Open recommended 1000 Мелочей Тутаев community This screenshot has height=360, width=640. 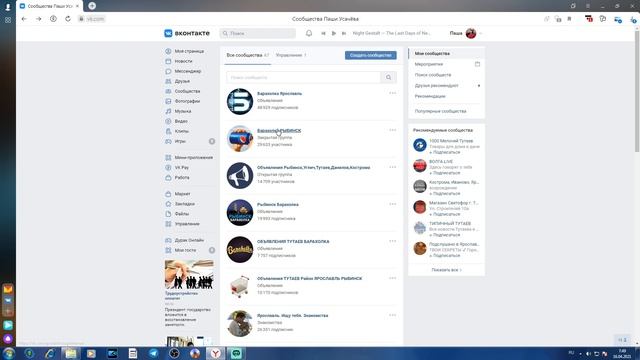(451, 141)
